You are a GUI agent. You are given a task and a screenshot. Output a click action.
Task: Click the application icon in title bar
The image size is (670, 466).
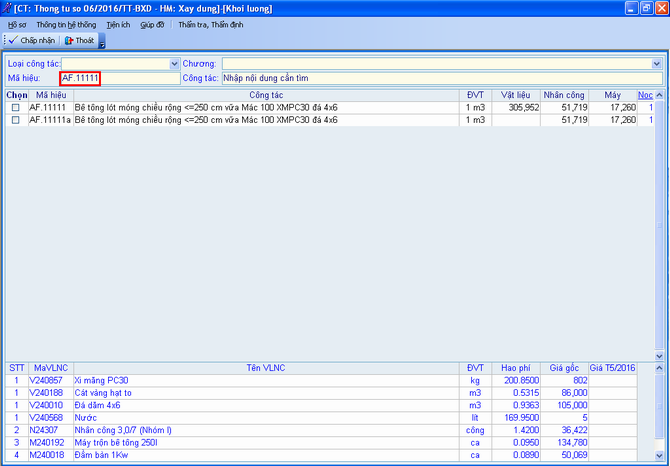(8, 7)
